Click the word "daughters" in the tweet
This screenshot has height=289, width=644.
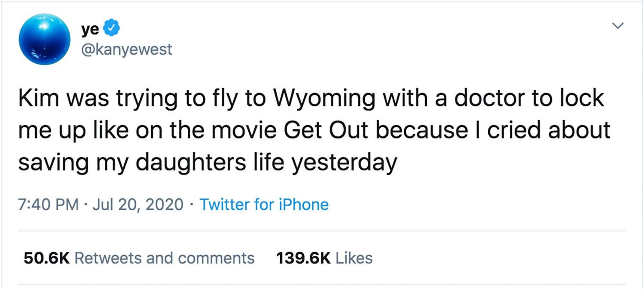point(191,163)
